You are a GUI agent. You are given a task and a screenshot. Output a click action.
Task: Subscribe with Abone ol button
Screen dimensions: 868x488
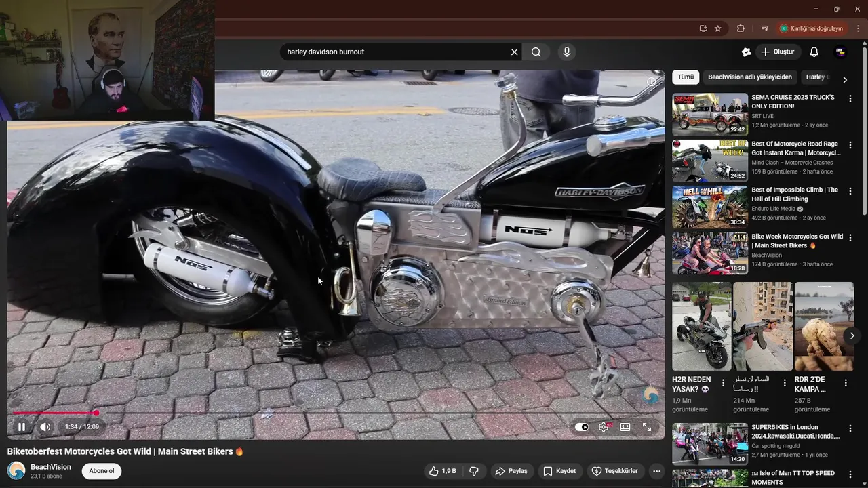102,471
